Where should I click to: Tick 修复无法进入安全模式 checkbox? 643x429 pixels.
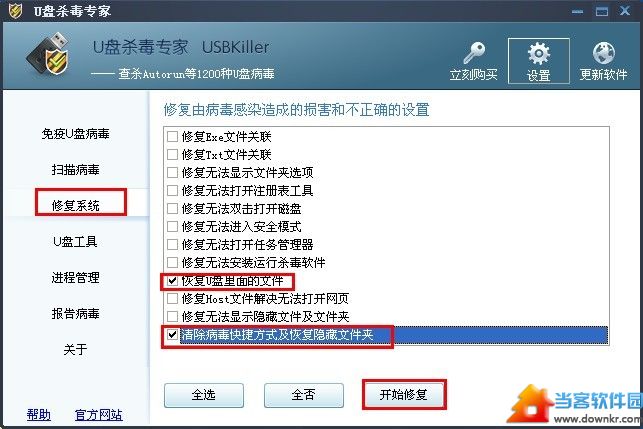(173, 226)
